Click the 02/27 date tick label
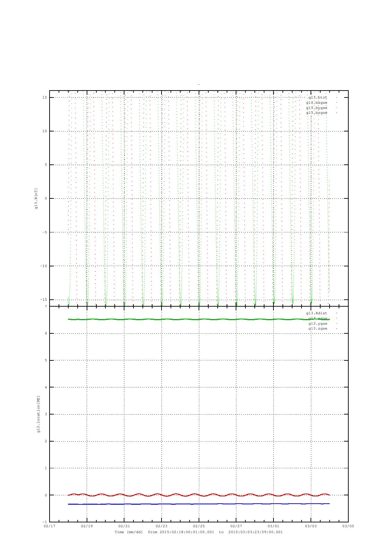392x555 pixels. coord(236,526)
